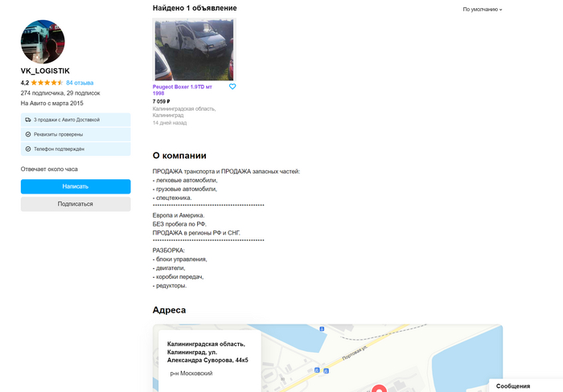Open the Сообщения messages panel
The width and height of the screenshot is (563, 392).
526,386
